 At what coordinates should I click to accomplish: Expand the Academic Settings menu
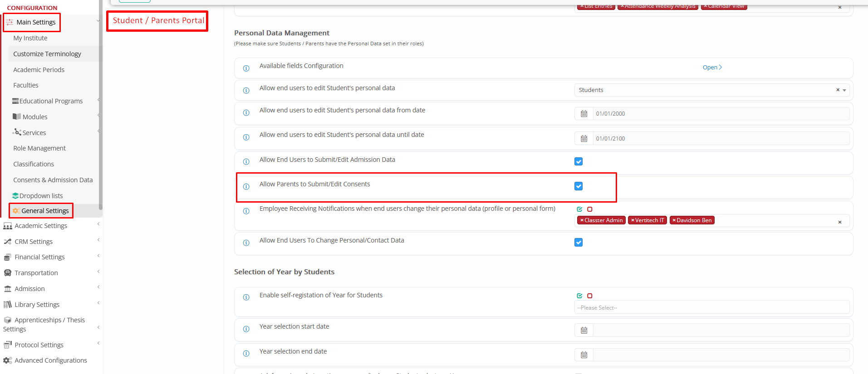coord(41,226)
